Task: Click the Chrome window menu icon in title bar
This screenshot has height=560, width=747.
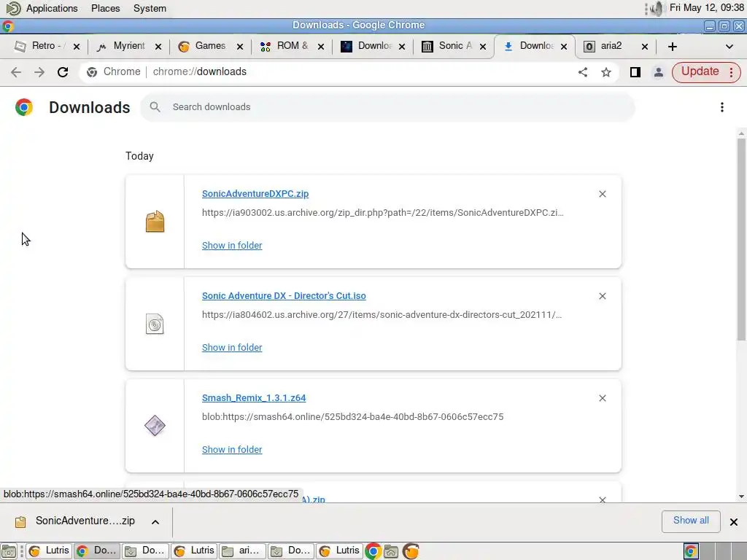Action: click(x=7, y=26)
